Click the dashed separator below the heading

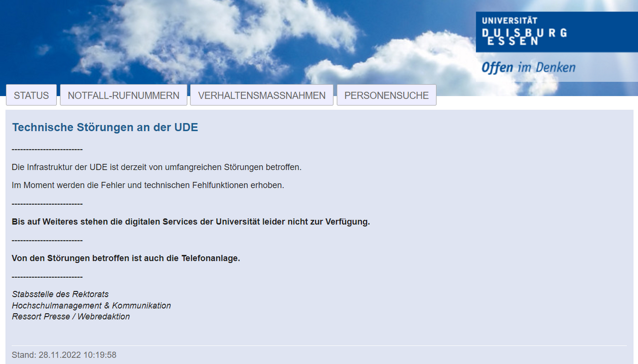click(47, 149)
